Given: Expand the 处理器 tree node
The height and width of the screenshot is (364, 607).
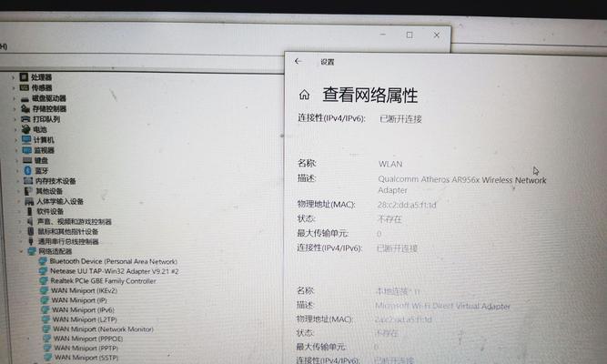Looking at the screenshot, I should (x=13, y=77).
